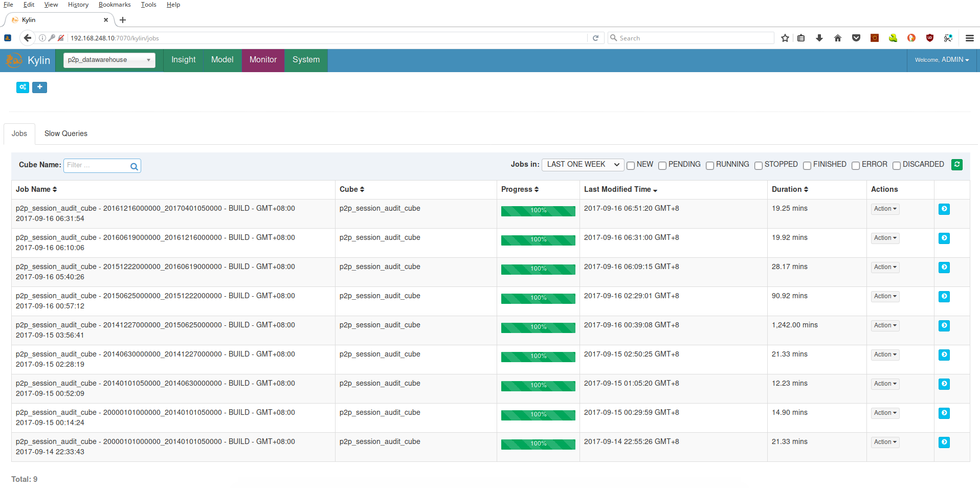The height and width of the screenshot is (488, 980).
Task: Open the browser Bookmarks menu
Action: pos(115,5)
